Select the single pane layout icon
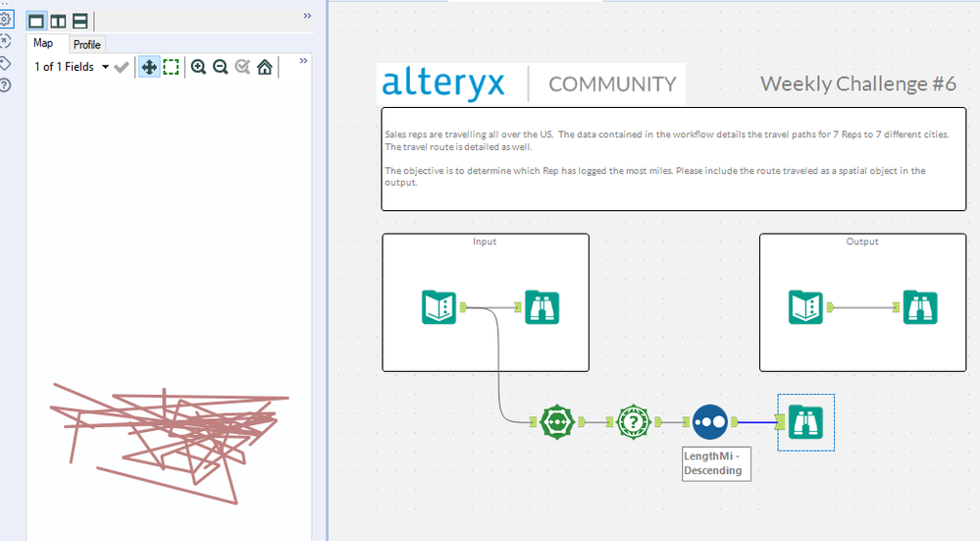980x541 pixels. tap(36, 22)
